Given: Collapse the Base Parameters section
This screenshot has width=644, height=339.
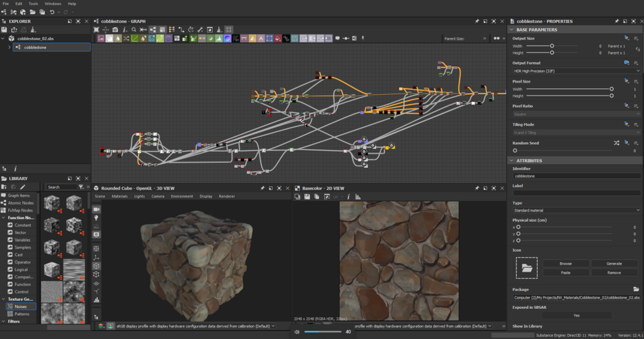Looking at the screenshot, I should pyautogui.click(x=512, y=29).
